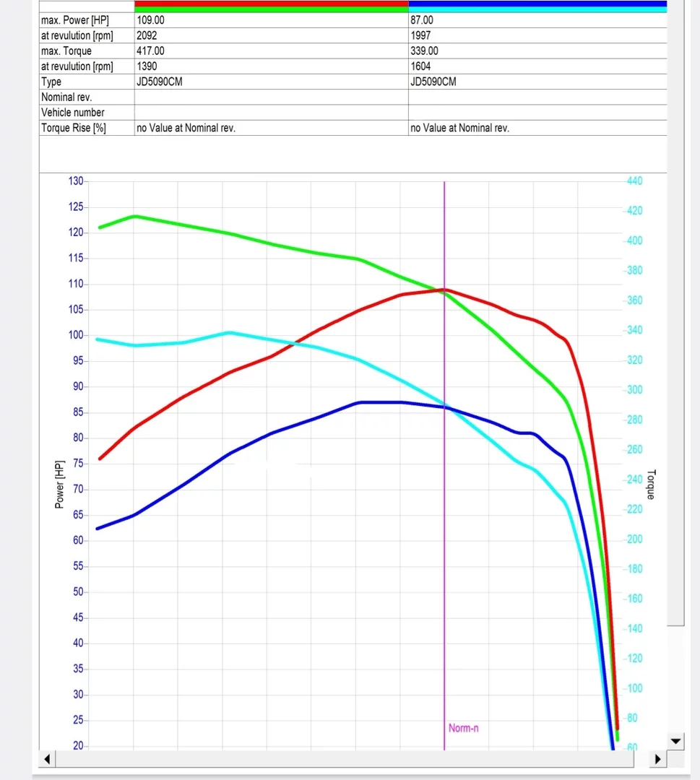Click the Power [HP] axis label
Image resolution: width=700 pixels, height=780 pixels.
pos(60,484)
